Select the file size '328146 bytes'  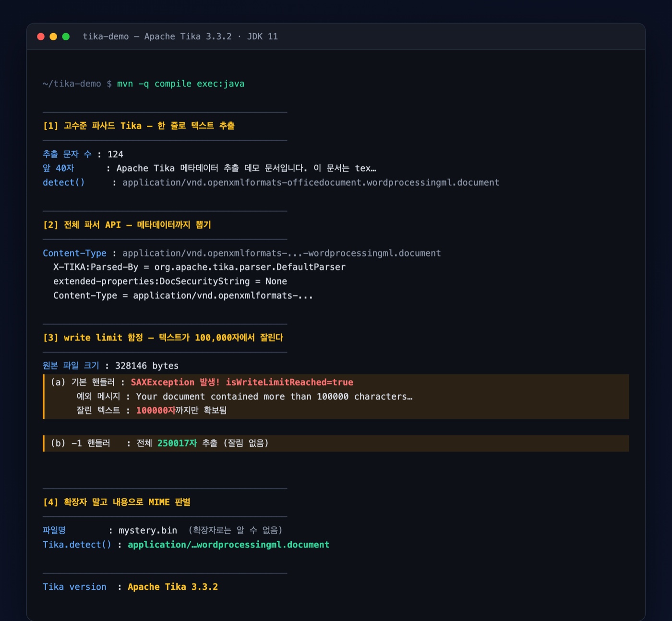tap(147, 365)
